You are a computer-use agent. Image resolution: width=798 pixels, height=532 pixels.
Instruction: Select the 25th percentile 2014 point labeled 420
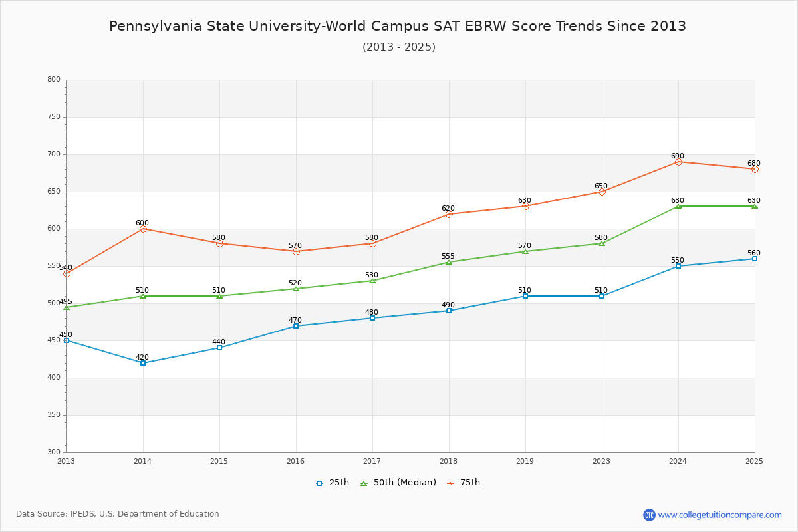[143, 363]
